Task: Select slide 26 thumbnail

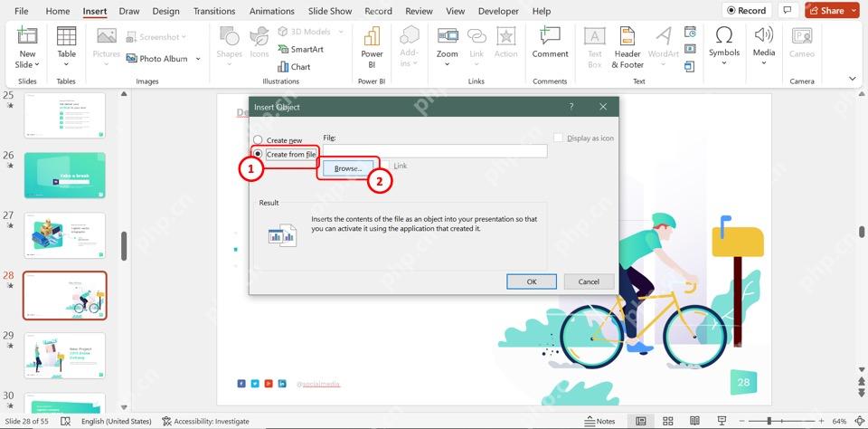Action: (65, 176)
